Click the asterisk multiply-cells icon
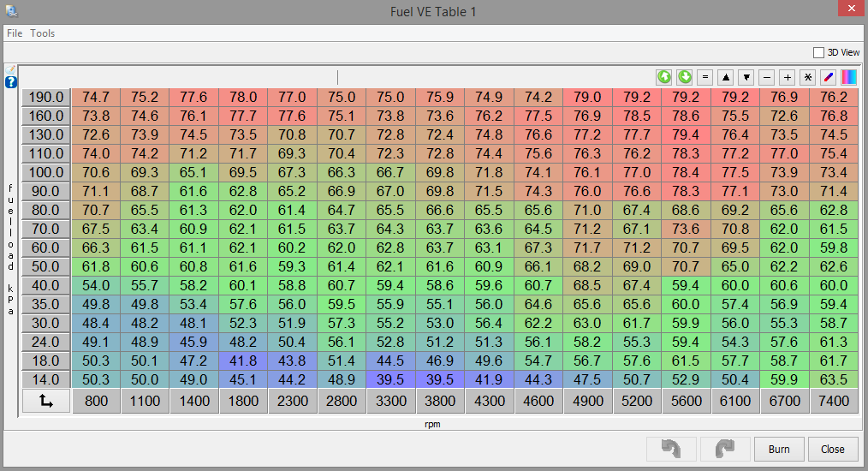868x471 pixels. (x=808, y=77)
